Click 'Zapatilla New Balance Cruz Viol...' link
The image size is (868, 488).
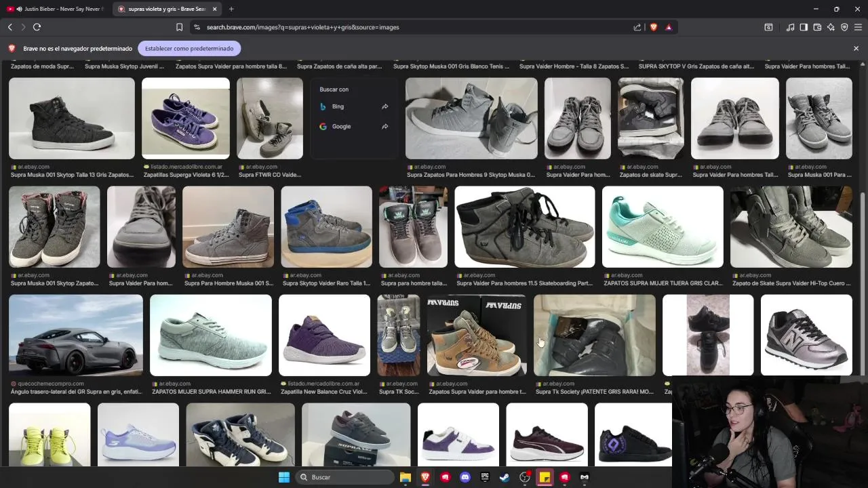(x=324, y=392)
